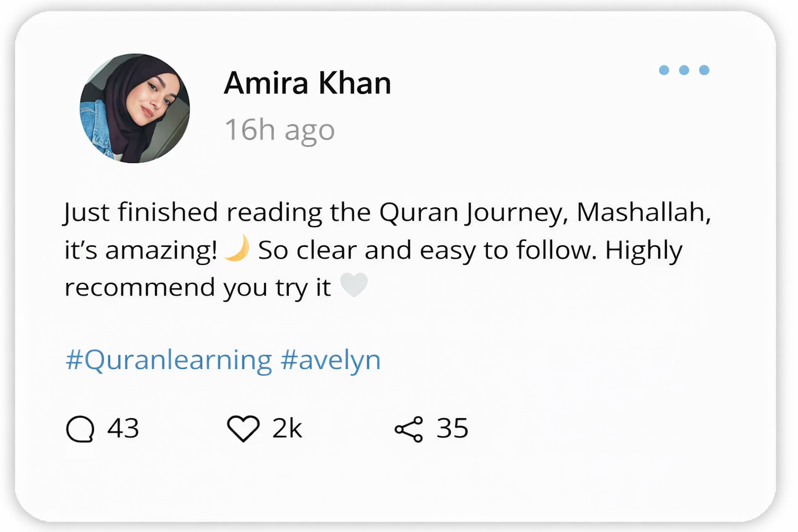This screenshot has height=532, width=798.
Task: Click the comment count 43
Action: [123, 428]
